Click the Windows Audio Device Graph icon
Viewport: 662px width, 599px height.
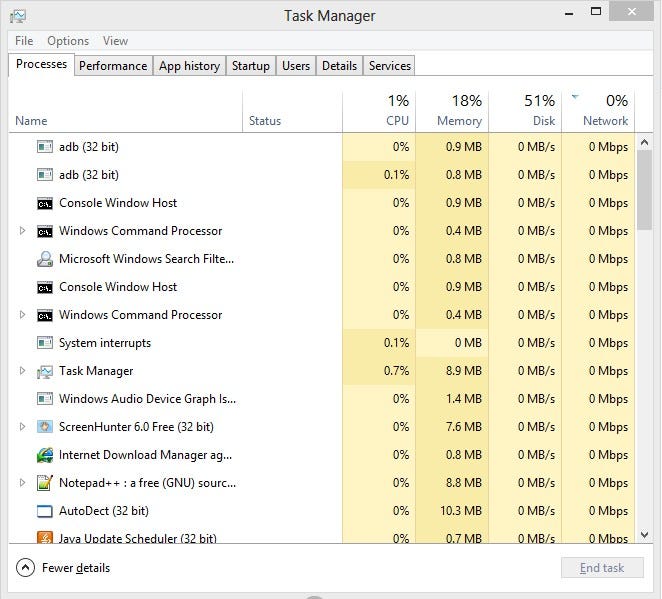pos(45,399)
